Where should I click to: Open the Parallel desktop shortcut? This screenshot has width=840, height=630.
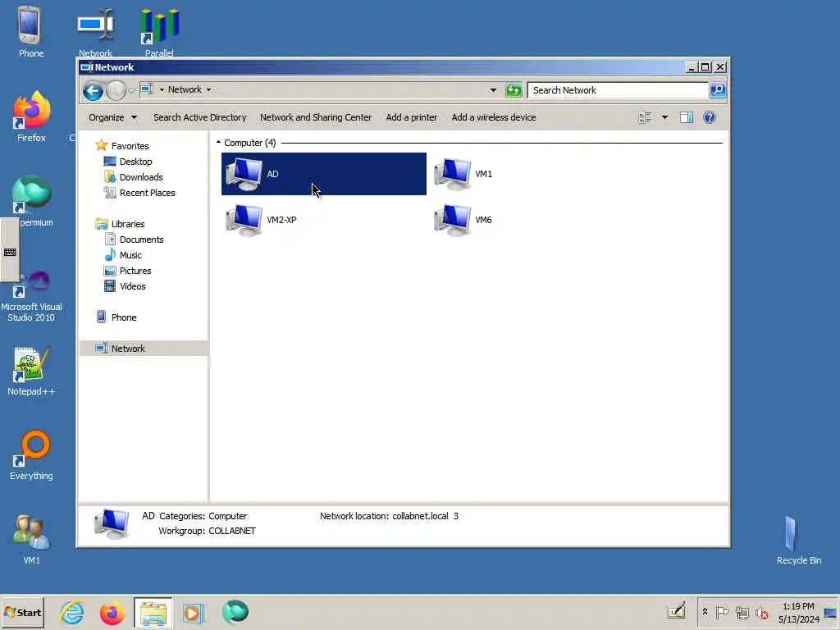(x=159, y=32)
